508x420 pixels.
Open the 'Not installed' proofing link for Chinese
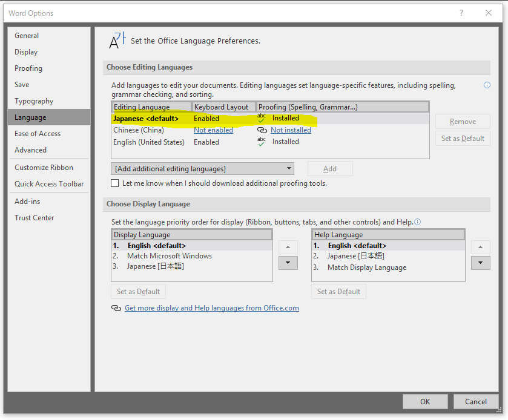point(291,130)
